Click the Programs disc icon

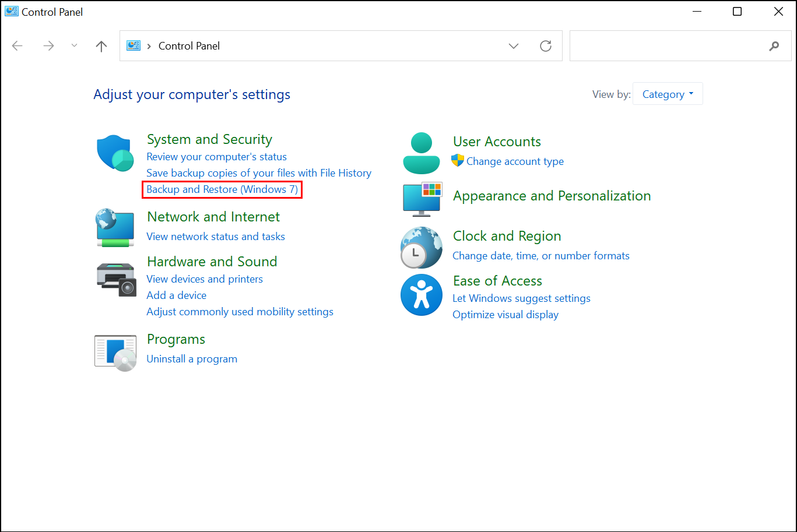(x=115, y=353)
